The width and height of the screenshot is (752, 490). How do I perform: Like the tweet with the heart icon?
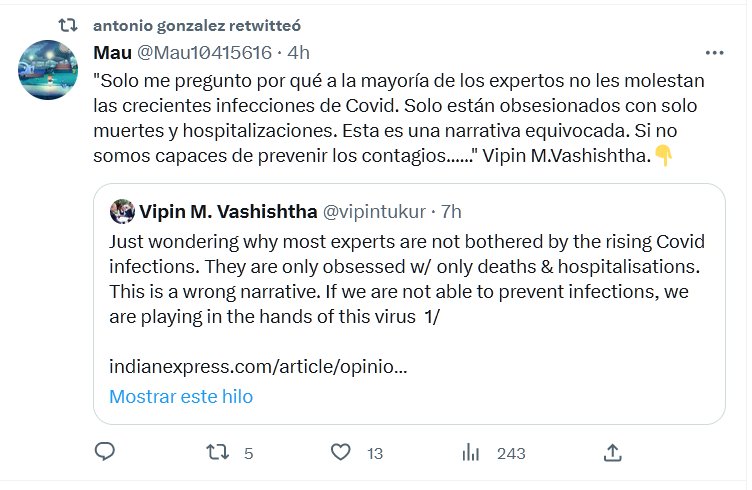[341, 452]
